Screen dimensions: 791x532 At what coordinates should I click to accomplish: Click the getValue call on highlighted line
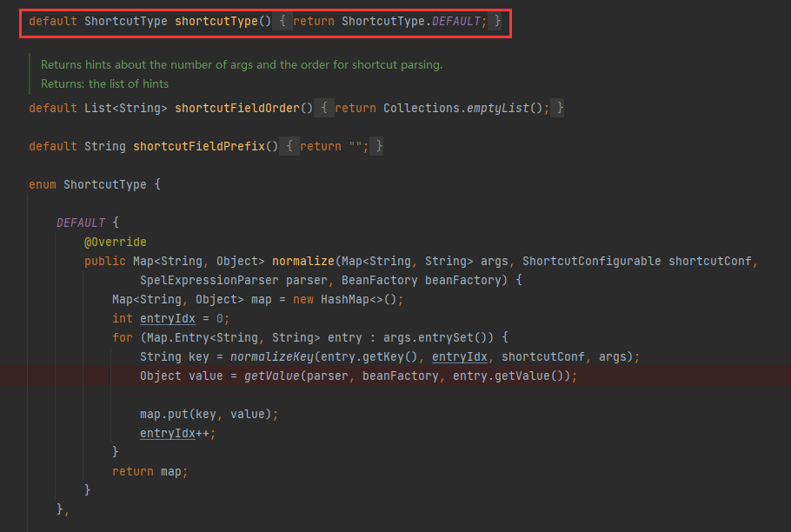tap(272, 376)
